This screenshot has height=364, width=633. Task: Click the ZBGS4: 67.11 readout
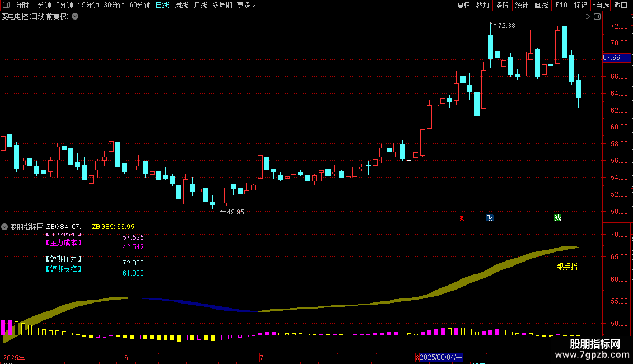click(x=67, y=227)
